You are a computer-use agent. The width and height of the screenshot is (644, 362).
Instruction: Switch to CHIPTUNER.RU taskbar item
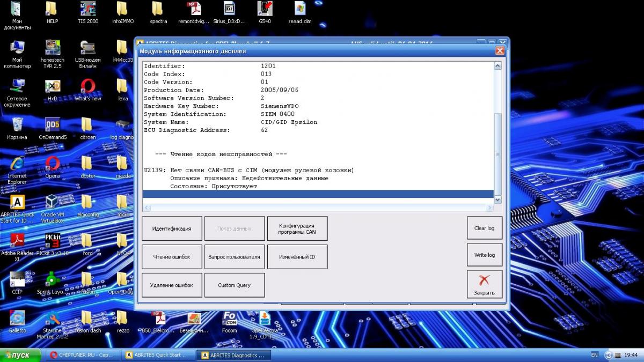pyautogui.click(x=82, y=355)
